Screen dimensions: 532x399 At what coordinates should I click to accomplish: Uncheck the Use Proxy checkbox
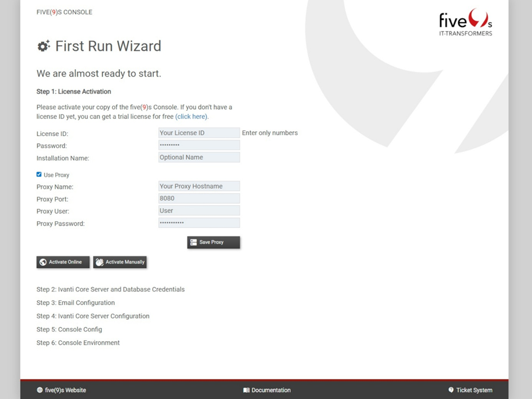click(x=39, y=174)
